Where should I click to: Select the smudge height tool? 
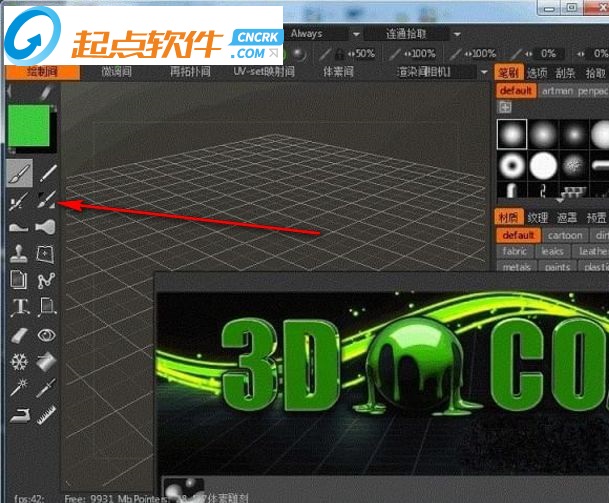coord(19,227)
